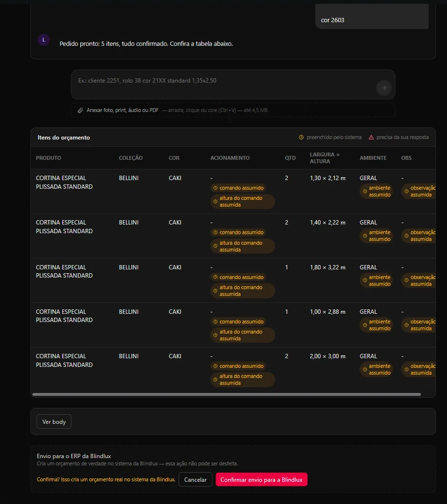Image resolution: width=447 pixels, height=504 pixels.
Task: Click clock icon on 'comando assumido', 1,30 × 2,12 row
Action: [x=215, y=188]
